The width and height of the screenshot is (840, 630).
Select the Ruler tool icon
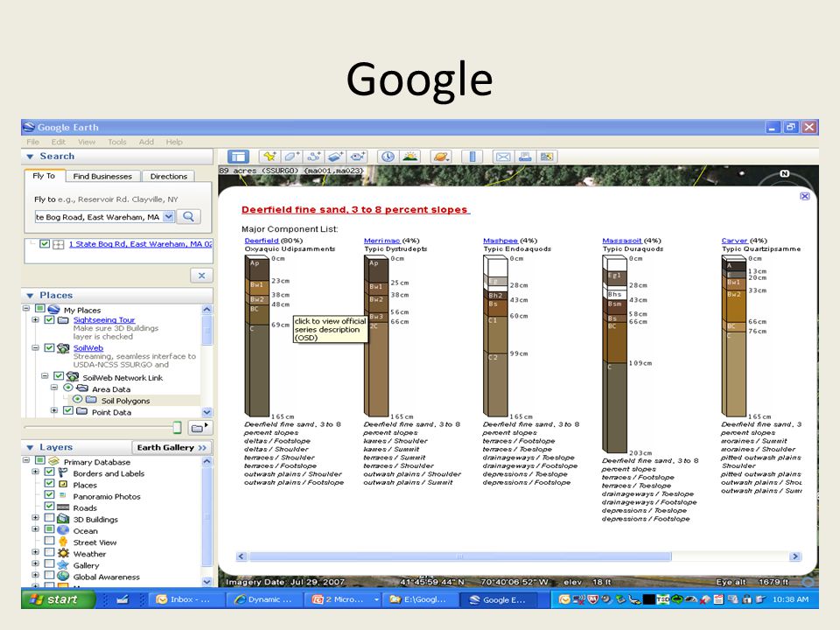click(x=472, y=157)
